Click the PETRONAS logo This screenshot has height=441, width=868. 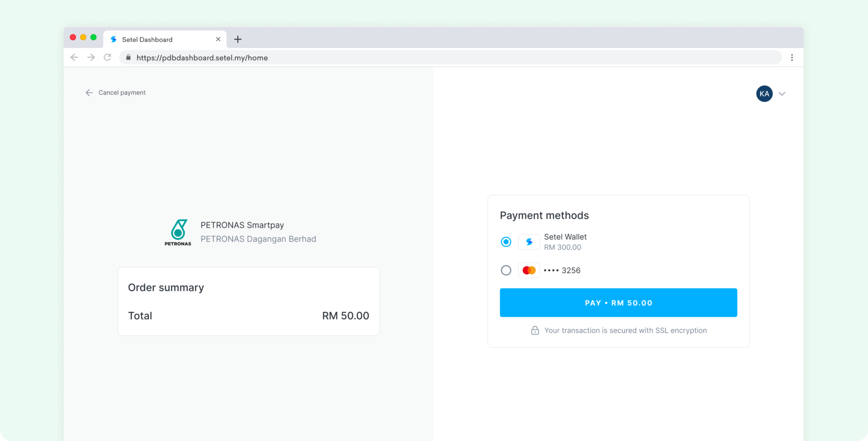(178, 232)
